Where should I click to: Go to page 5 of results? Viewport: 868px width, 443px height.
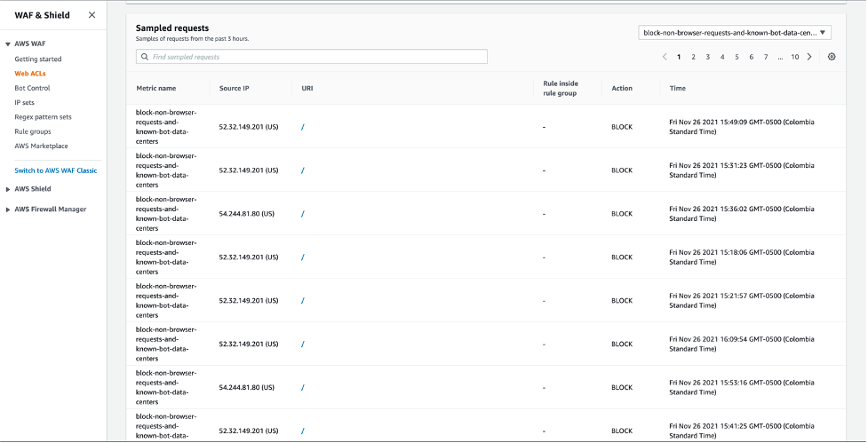(x=737, y=57)
